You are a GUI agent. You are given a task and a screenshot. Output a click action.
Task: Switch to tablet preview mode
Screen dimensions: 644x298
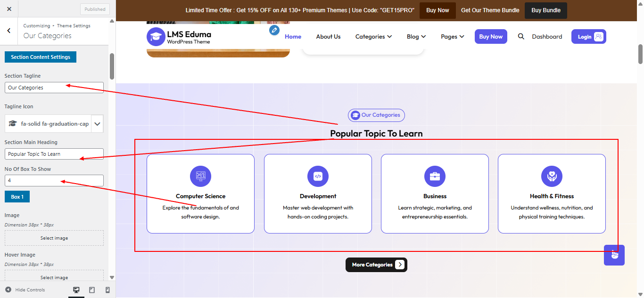pos(91,290)
